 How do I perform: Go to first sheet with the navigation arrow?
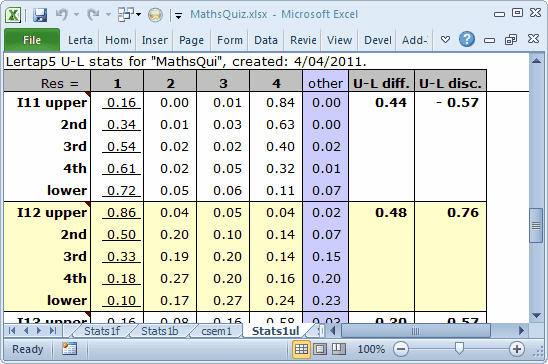(x=12, y=330)
